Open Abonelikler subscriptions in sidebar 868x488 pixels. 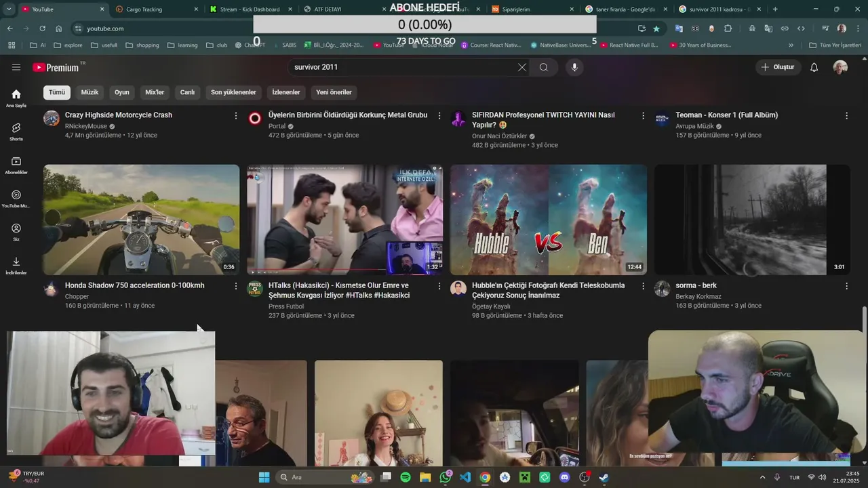coord(16,165)
